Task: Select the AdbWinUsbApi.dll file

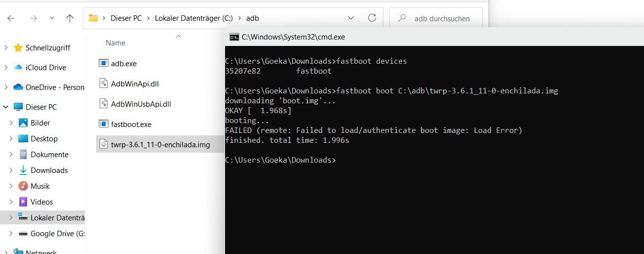Action: [x=135, y=104]
